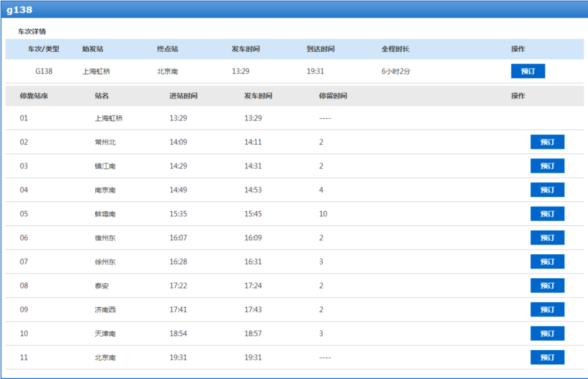Click the 始发站 column header
Screen dimensions: 588x379
[93, 49]
